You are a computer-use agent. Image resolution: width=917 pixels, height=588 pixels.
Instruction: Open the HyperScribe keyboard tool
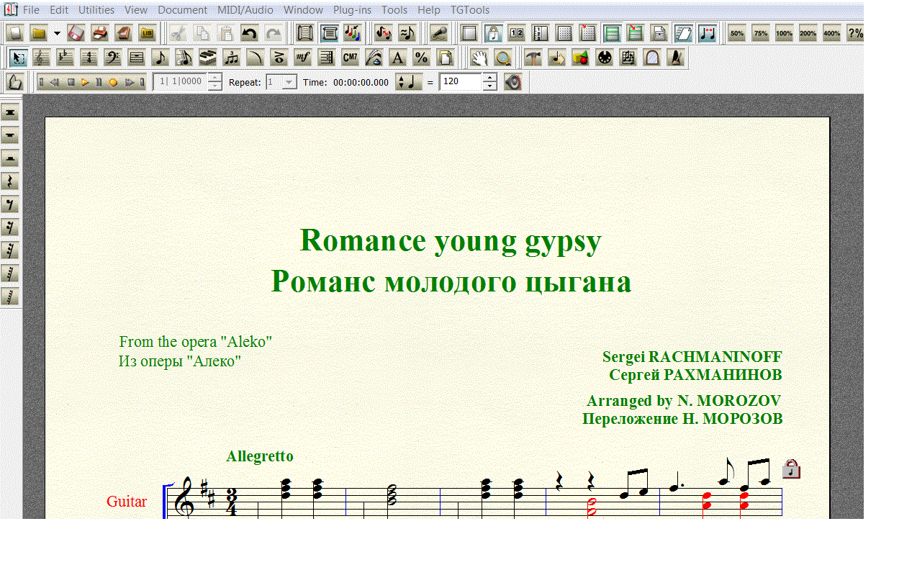(x=208, y=58)
